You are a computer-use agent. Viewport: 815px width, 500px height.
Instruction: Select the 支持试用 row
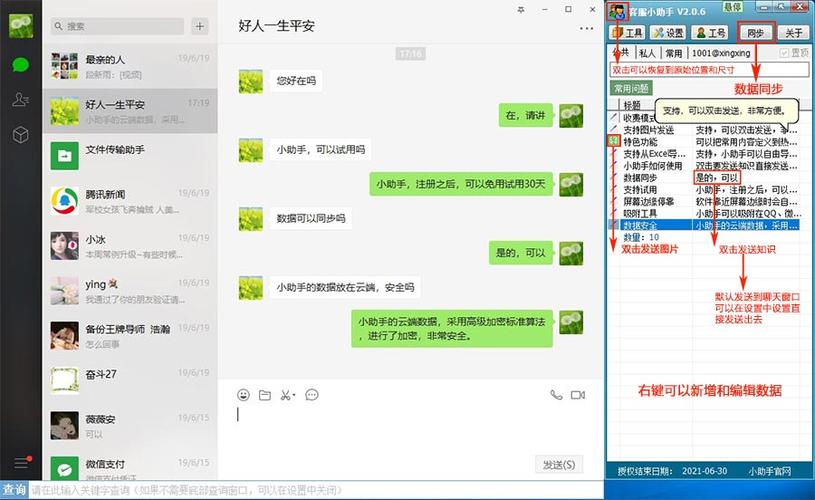704,190
